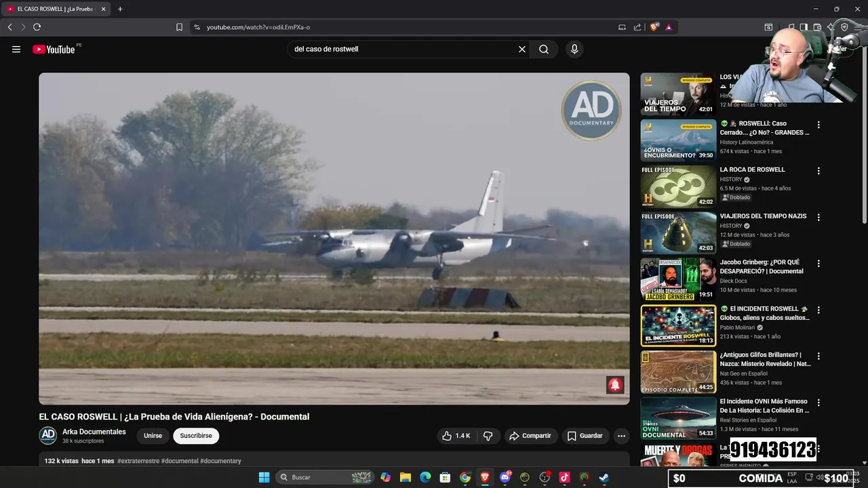This screenshot has width=868, height=488.
Task: Open the ¿OVNIS O ENCUBRIMIENTO? 39:50 thumbnail
Action: pyautogui.click(x=678, y=140)
